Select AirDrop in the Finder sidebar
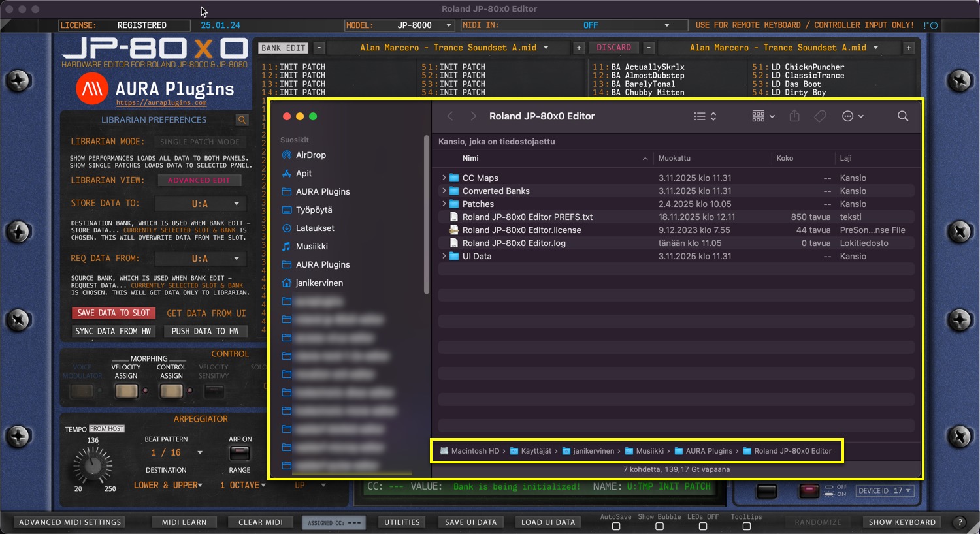The height and width of the screenshot is (534, 980). tap(310, 155)
